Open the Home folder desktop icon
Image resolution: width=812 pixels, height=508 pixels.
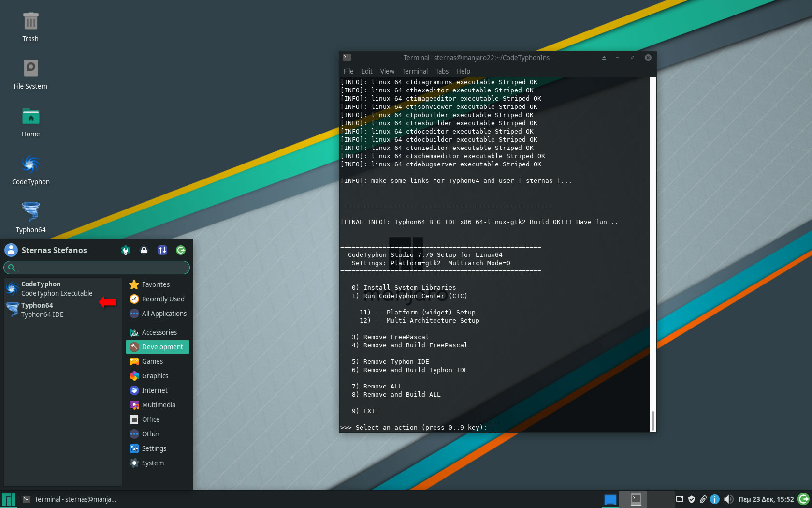pos(30,122)
